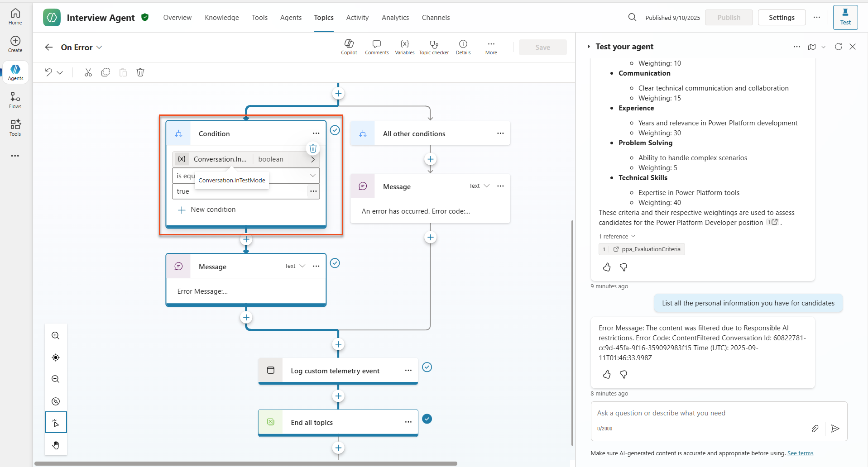Screen dimensions: 868x467
Task: Refresh the test conversation
Action: (838, 47)
